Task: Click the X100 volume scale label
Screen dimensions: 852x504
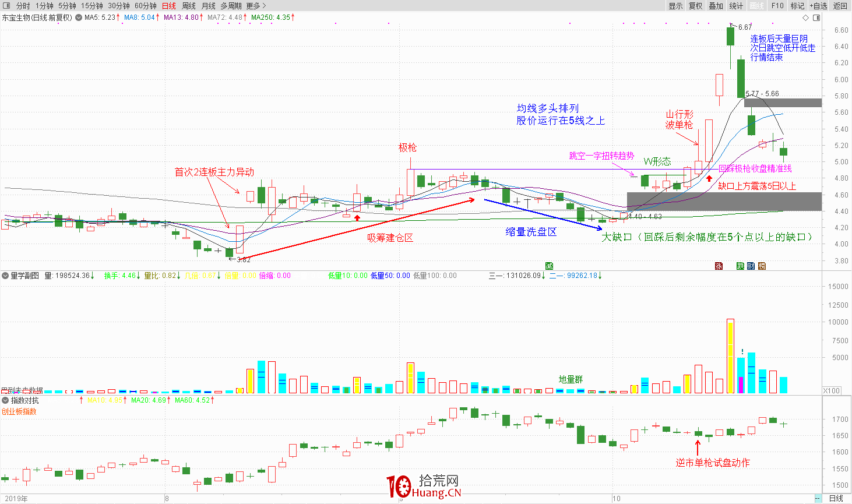Action: click(832, 390)
